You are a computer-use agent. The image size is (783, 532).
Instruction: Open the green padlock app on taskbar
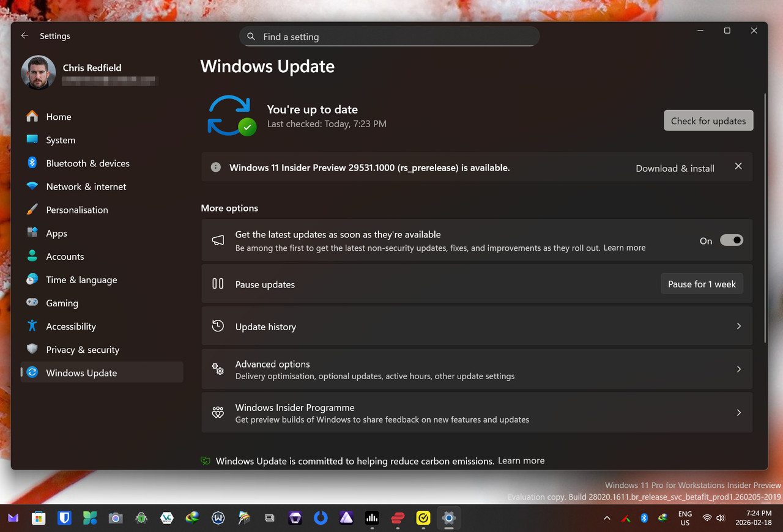[x=141, y=518]
